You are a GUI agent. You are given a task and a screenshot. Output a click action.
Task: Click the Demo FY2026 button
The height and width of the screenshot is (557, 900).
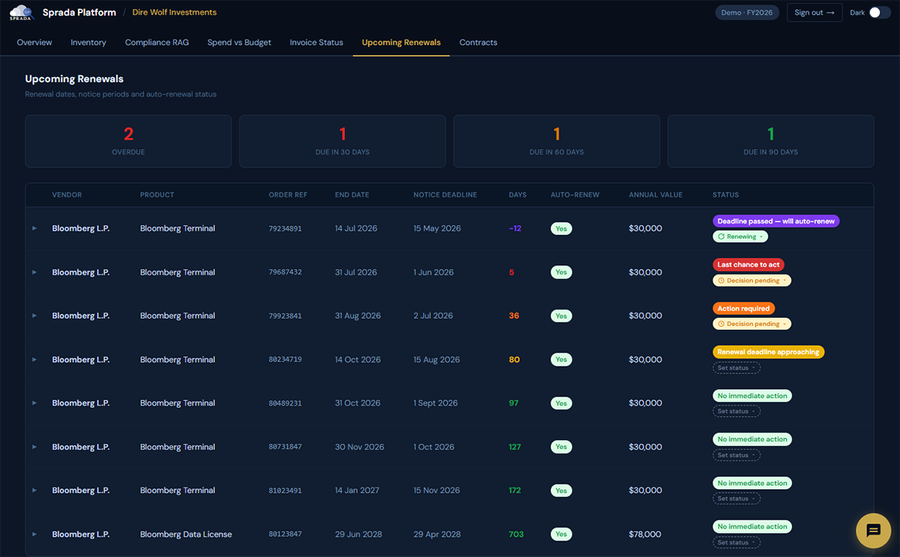747,13
